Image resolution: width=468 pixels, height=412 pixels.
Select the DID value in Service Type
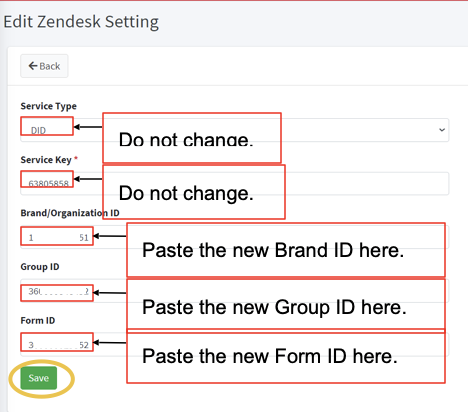pos(38,130)
